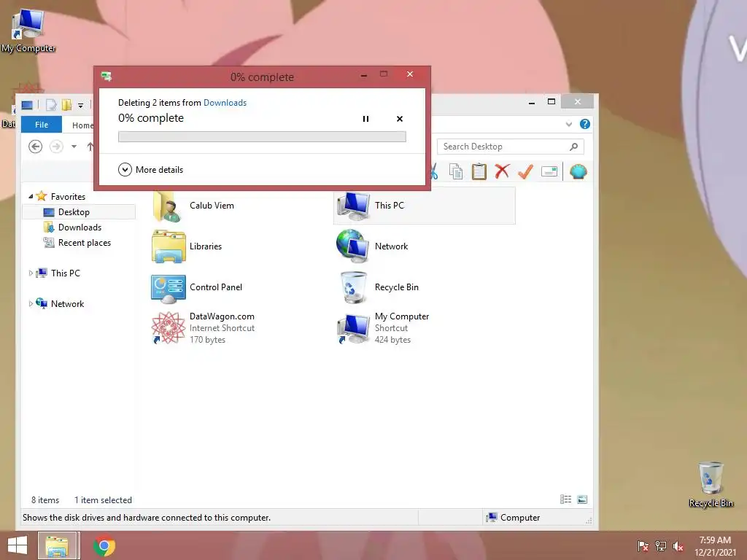747x560 pixels.
Task: Click the '8 items' status text
Action: [45, 500]
